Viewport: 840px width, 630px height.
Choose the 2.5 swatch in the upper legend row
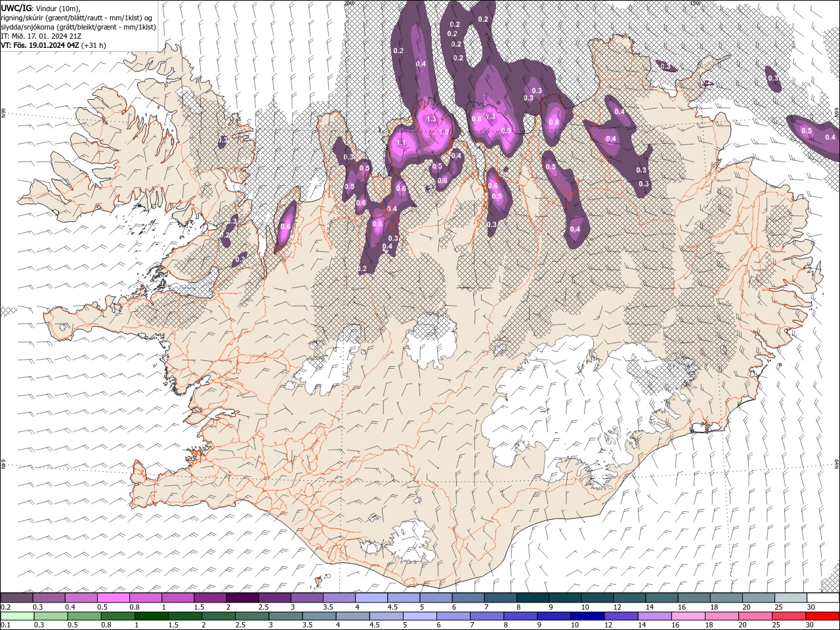274,598
